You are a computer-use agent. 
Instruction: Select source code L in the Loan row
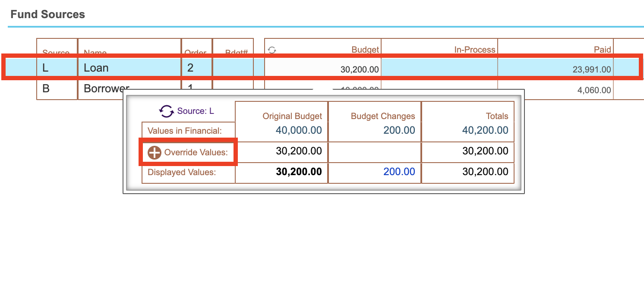(x=45, y=68)
